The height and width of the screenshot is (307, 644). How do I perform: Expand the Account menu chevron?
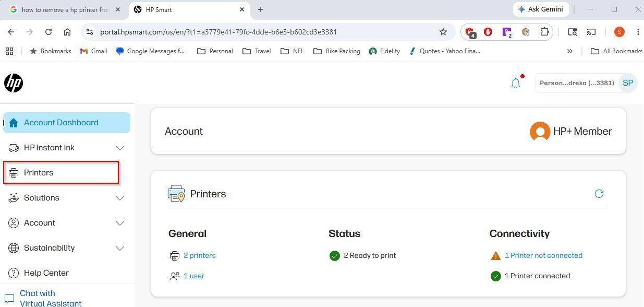point(120,223)
